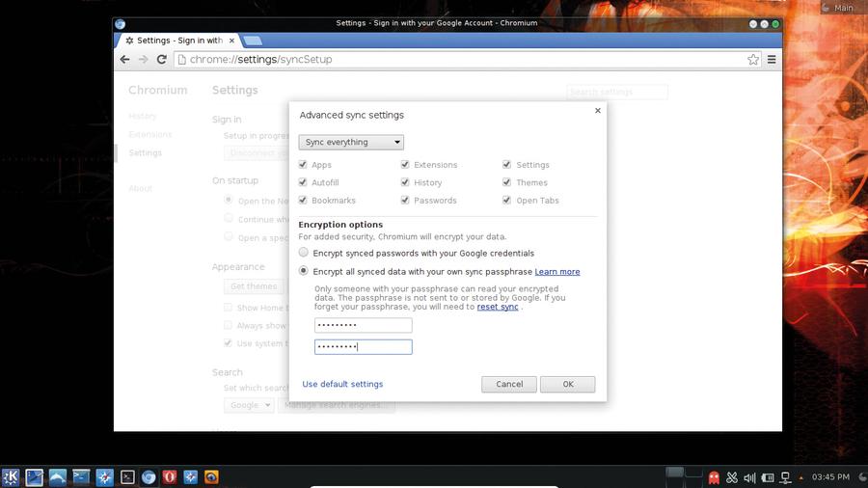Screen dimensions: 868x488
Task: Toggle the Apps sync checkbox
Action: 303,165
